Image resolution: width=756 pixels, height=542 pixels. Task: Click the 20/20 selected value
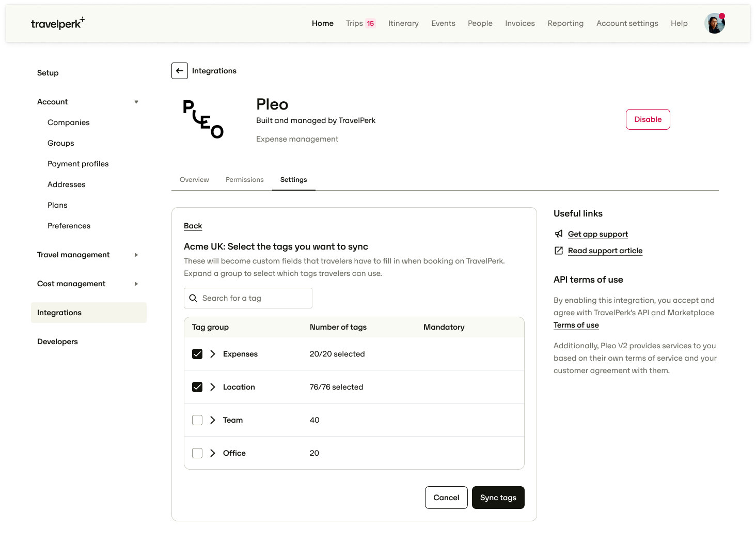click(x=337, y=354)
